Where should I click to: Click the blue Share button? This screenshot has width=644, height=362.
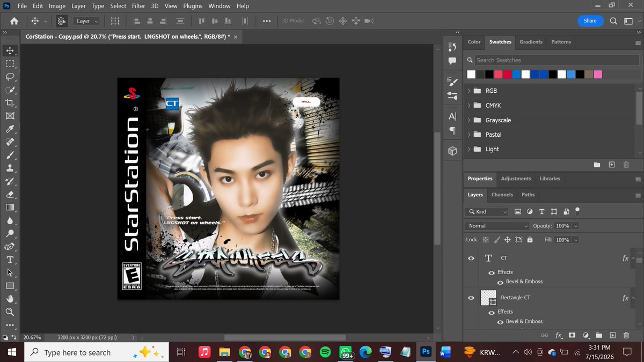(590, 21)
